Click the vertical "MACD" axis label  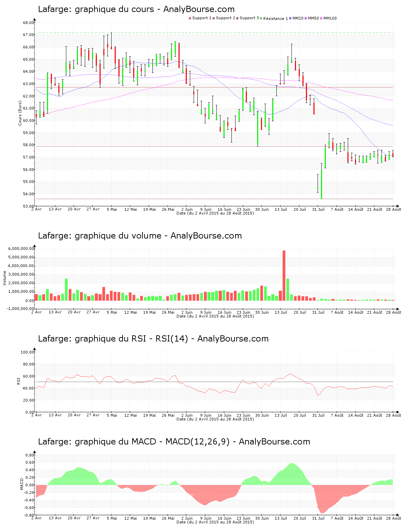tap(22, 484)
